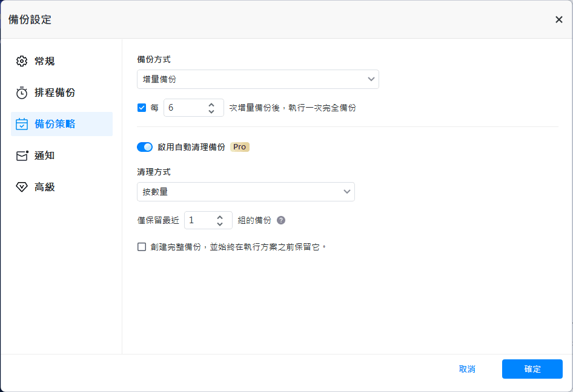Uncheck the 每 N 次增量備份 checkbox
Screen dimensions: 573x392
pyautogui.click(x=142, y=108)
